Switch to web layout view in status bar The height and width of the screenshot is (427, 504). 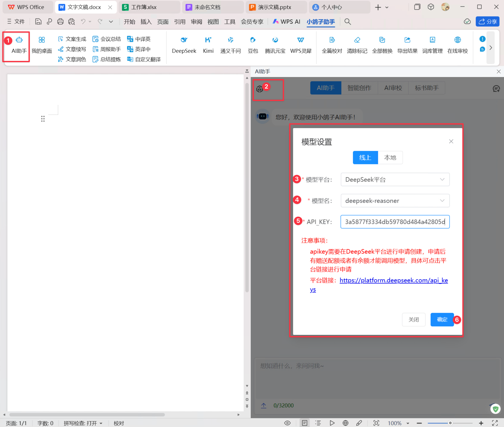345,423
